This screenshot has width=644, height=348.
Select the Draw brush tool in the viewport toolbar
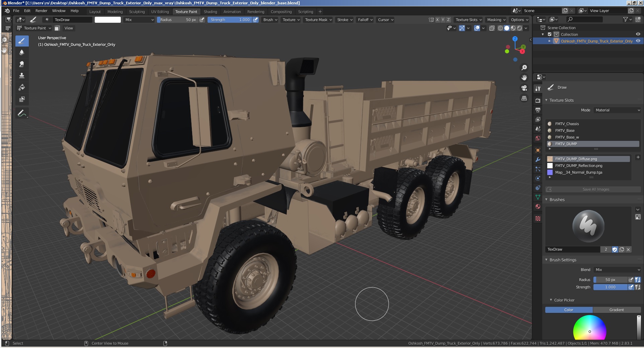pyautogui.click(x=22, y=41)
